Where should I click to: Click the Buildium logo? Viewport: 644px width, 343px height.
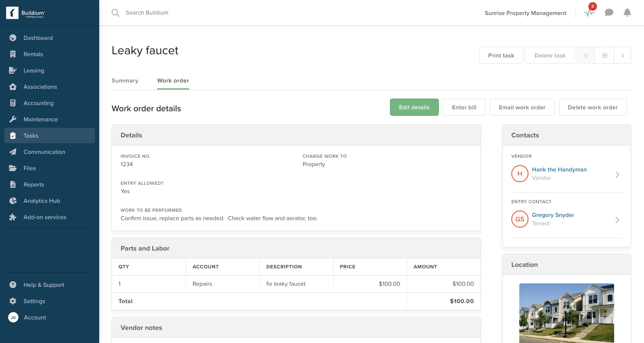click(x=26, y=13)
